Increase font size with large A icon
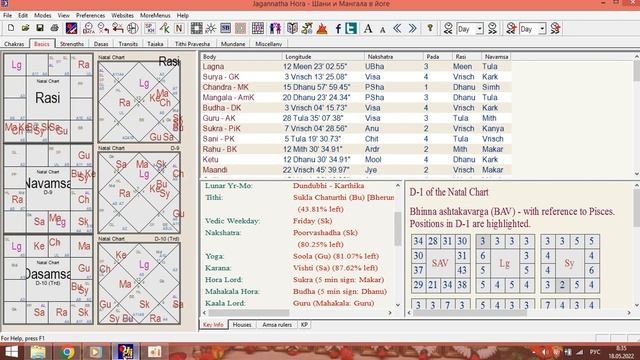 pyautogui.click(x=368, y=28)
